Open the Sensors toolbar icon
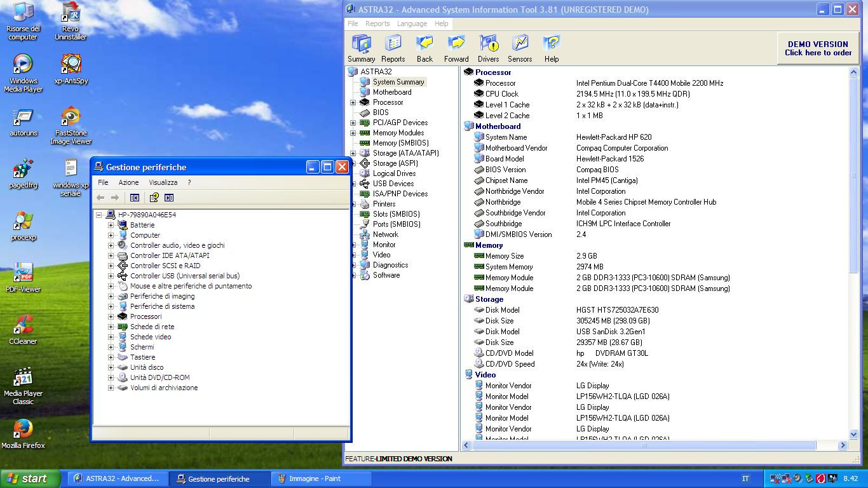The height and width of the screenshot is (488, 868). click(x=520, y=48)
